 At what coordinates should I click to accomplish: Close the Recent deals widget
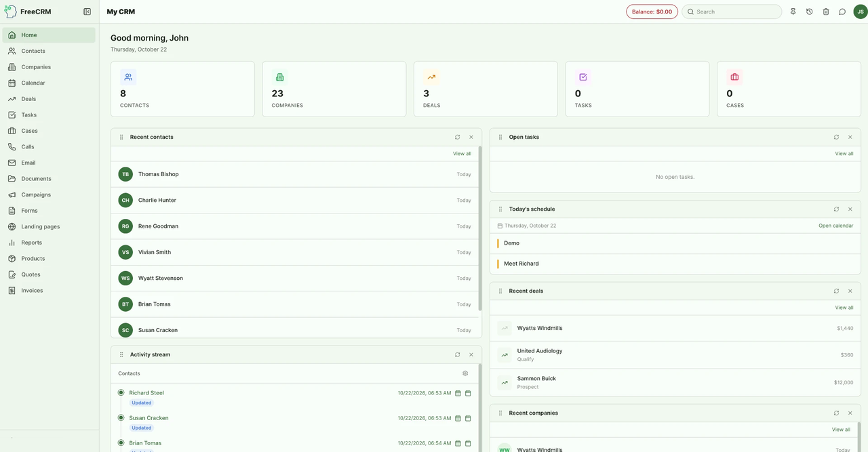850,291
